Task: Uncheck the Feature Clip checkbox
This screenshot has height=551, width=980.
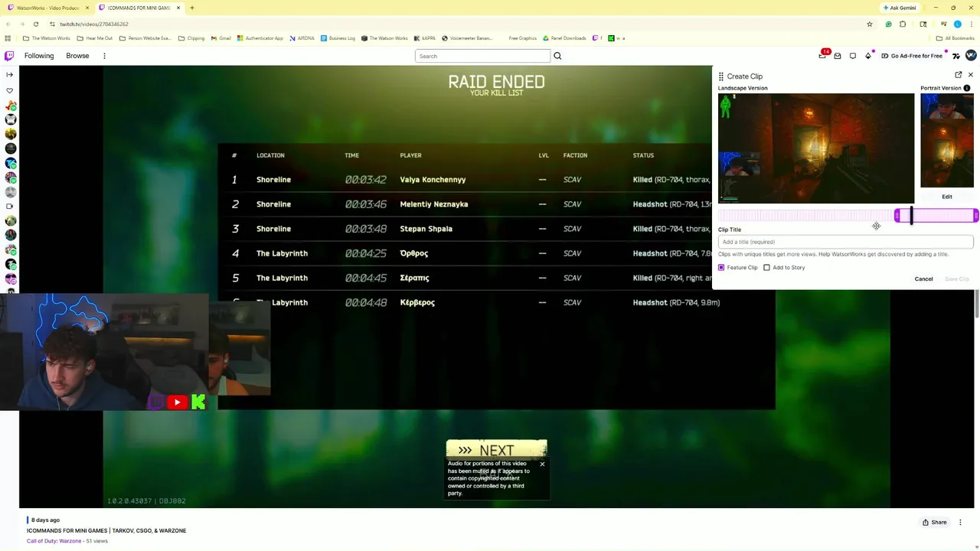Action: coord(721,267)
